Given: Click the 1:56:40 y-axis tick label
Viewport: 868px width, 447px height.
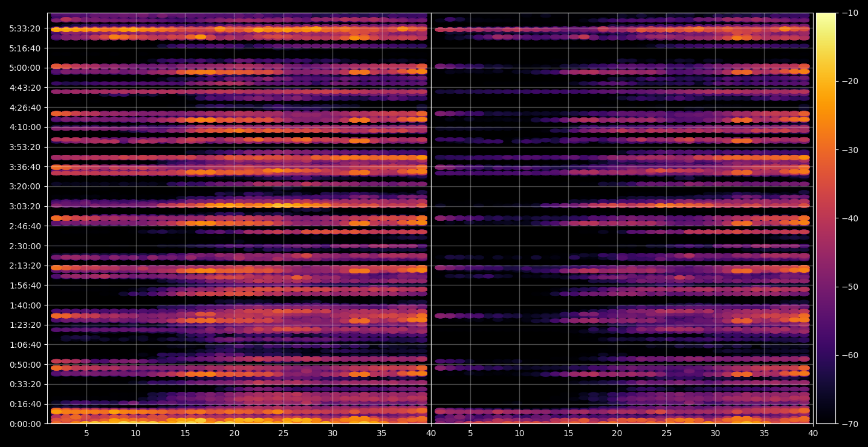Looking at the screenshot, I should (x=26, y=285).
